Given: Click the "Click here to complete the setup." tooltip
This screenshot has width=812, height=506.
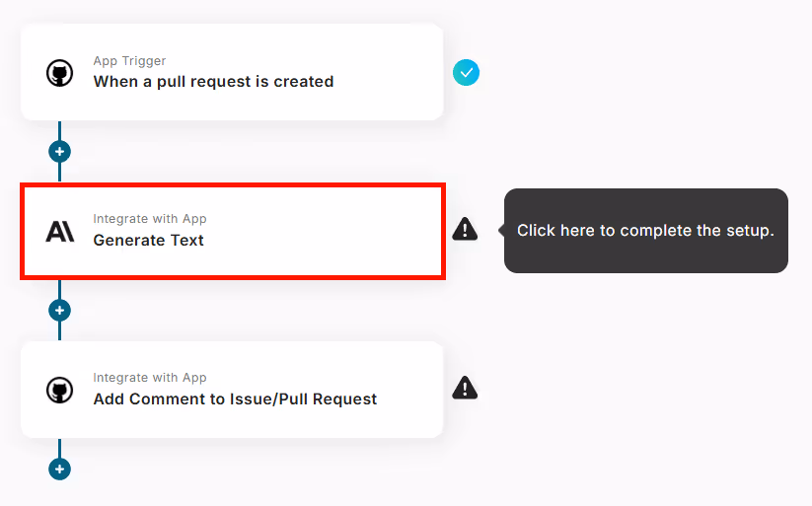Looking at the screenshot, I should click(x=646, y=231).
